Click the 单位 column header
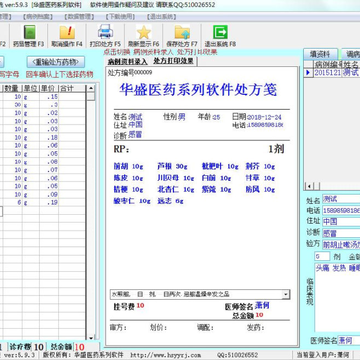Image resolution: width=360 pixels, height=360 pixels. tap(30, 89)
